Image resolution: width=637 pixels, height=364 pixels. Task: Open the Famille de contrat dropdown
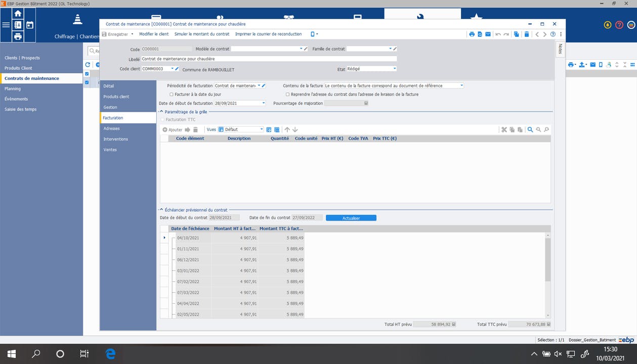point(390,49)
